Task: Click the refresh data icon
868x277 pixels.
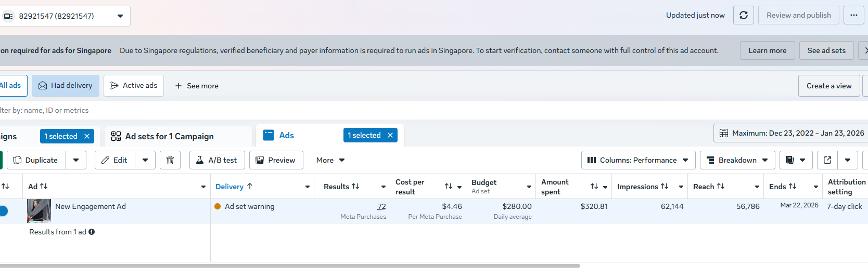Action: click(743, 15)
